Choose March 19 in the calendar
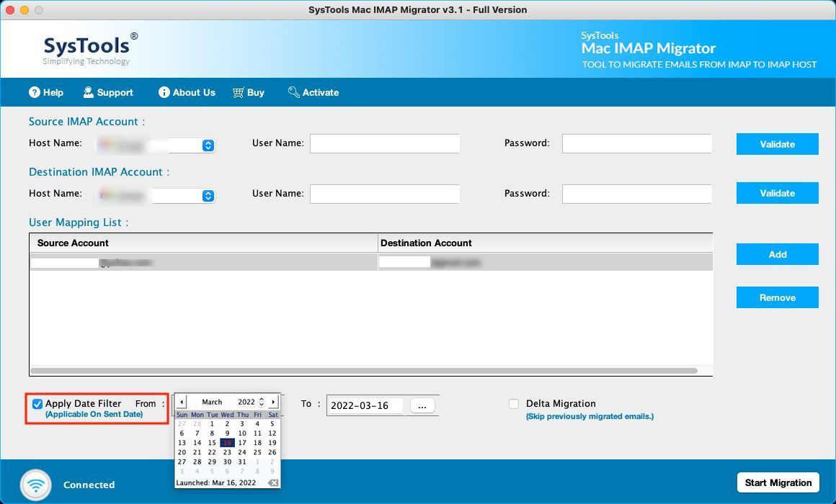Viewport: 836px width, 504px height. click(272, 443)
